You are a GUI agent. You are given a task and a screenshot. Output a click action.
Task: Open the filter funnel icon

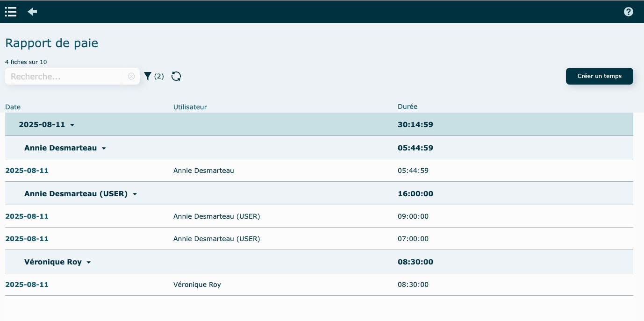(x=148, y=76)
